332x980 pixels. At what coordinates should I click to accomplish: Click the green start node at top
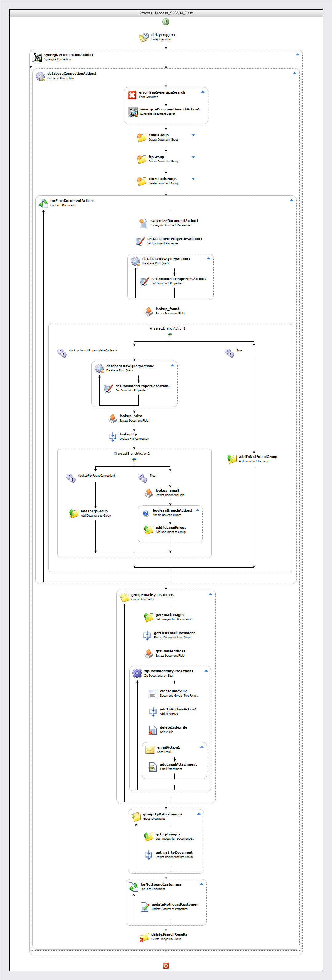(x=166, y=22)
